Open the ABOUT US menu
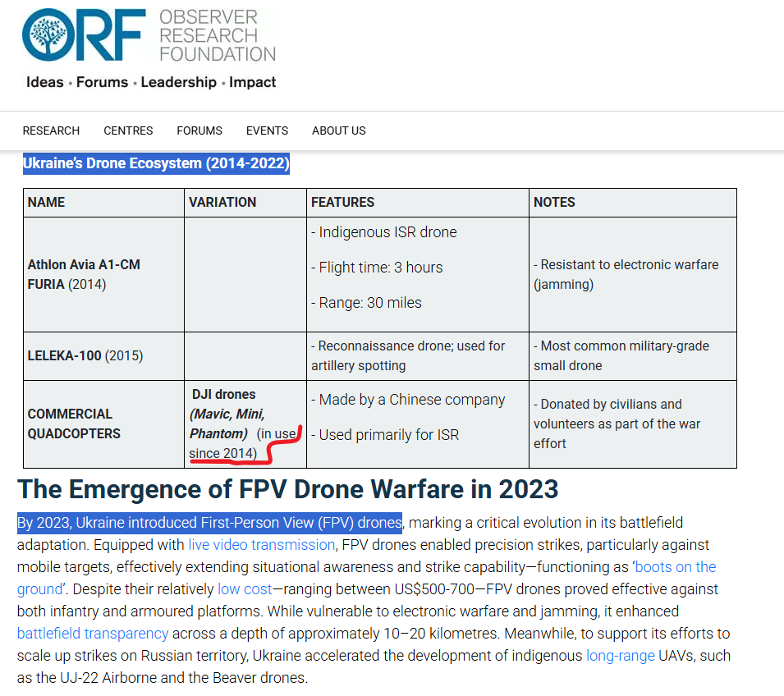The width and height of the screenshot is (784, 696). click(x=339, y=130)
